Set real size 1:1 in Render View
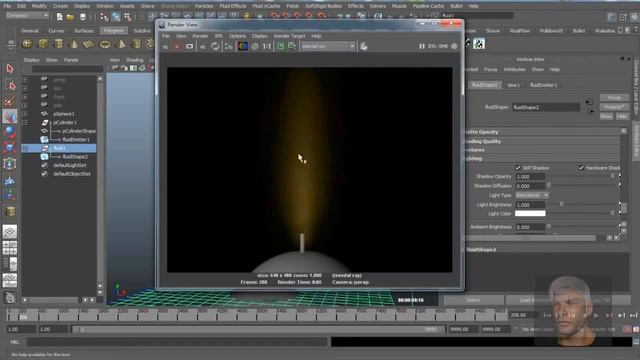Image resolution: width=640 pixels, height=360 pixels. click(x=267, y=47)
